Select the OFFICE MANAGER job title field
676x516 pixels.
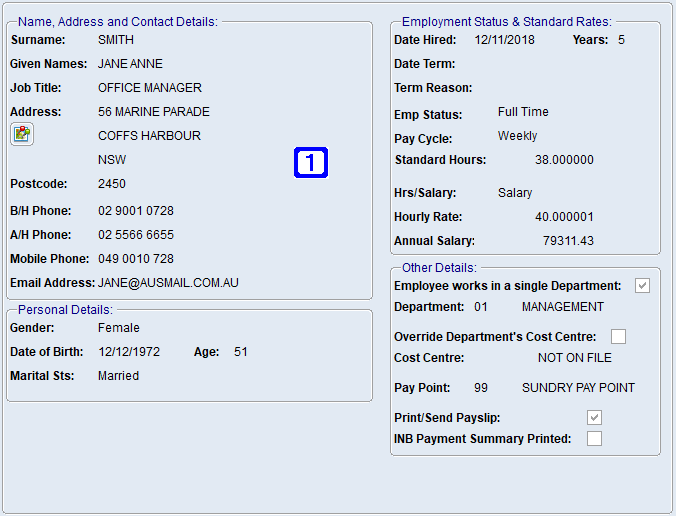click(150, 88)
